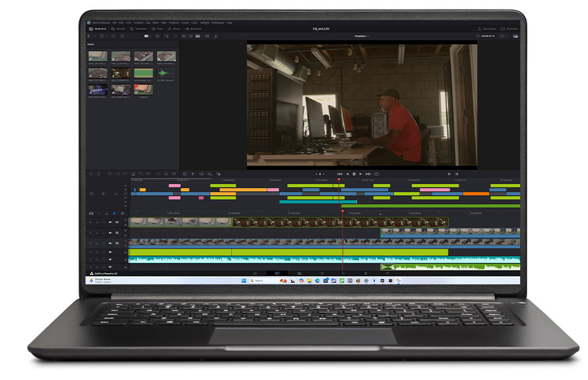
Task: Select the green solid clip thumbnail
Action: (x=143, y=73)
